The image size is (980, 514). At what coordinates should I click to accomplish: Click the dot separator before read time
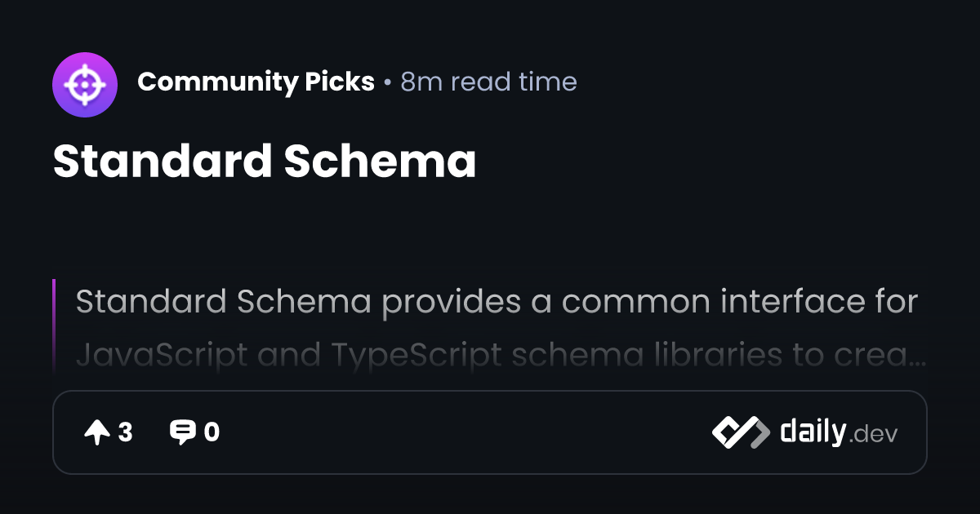point(387,83)
